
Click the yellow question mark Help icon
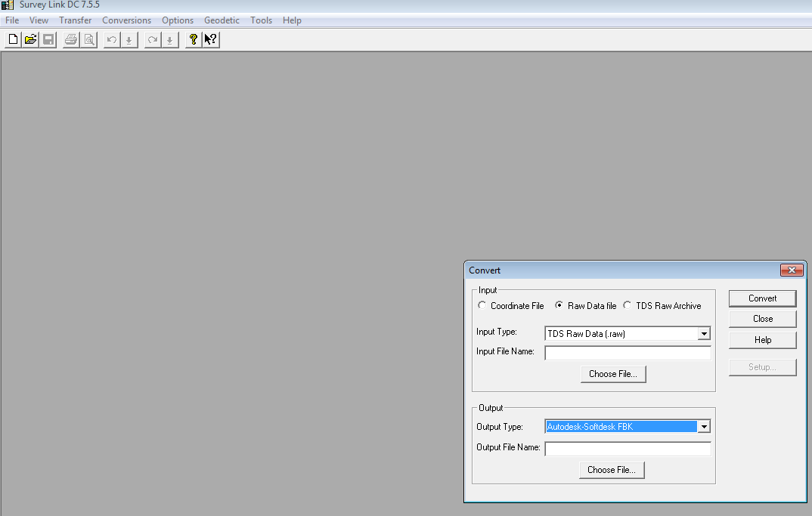tap(193, 39)
